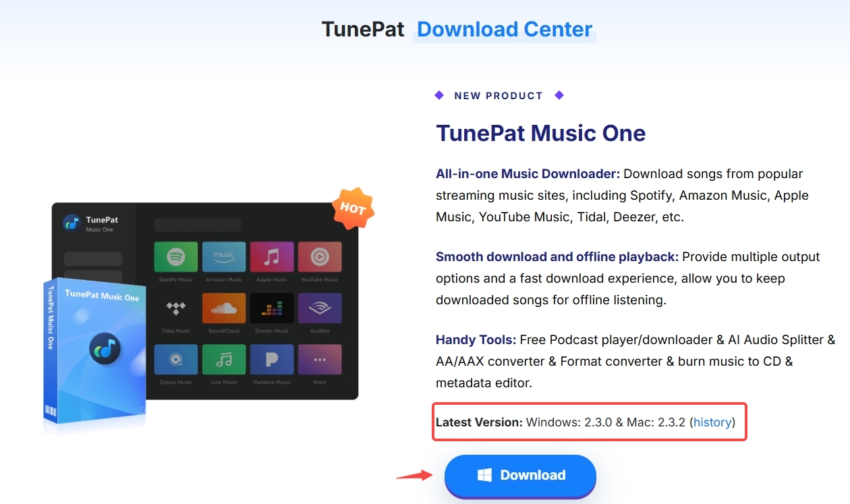Click the Qobuz Music icon

[175, 359]
